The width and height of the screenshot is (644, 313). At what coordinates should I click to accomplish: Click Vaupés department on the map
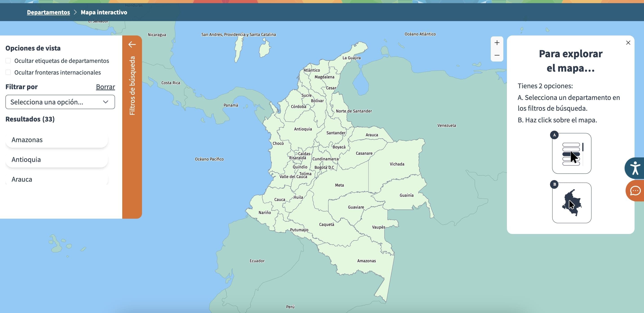click(378, 227)
